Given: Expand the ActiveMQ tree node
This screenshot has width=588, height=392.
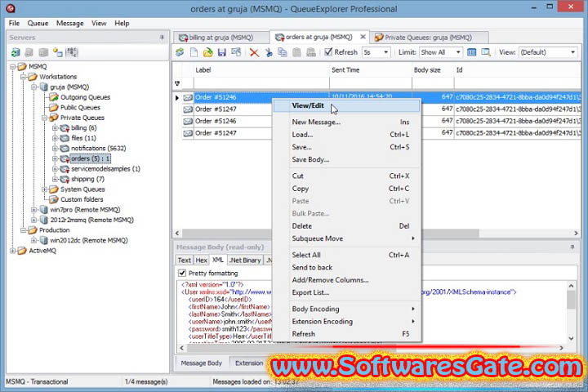Looking at the screenshot, I should point(13,251).
